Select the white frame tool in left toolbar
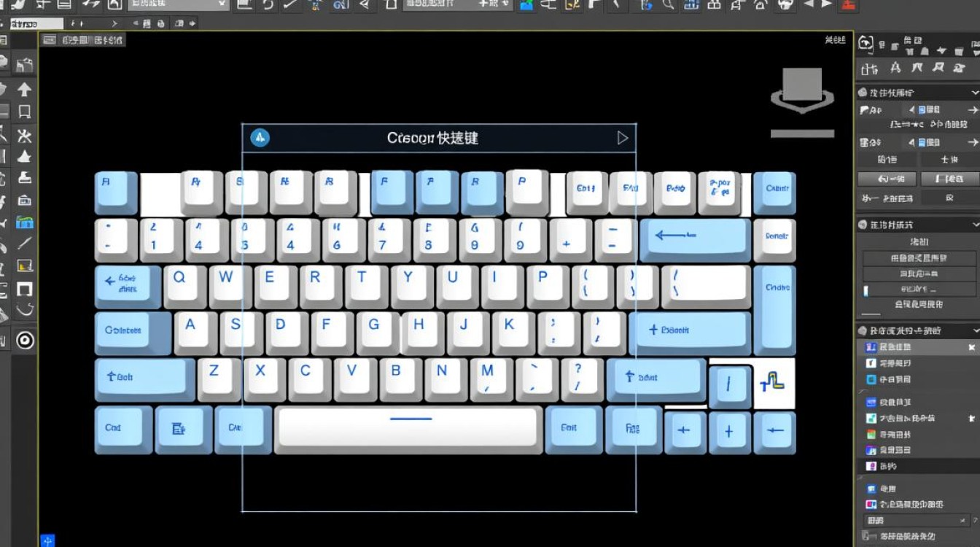 pos(24,289)
